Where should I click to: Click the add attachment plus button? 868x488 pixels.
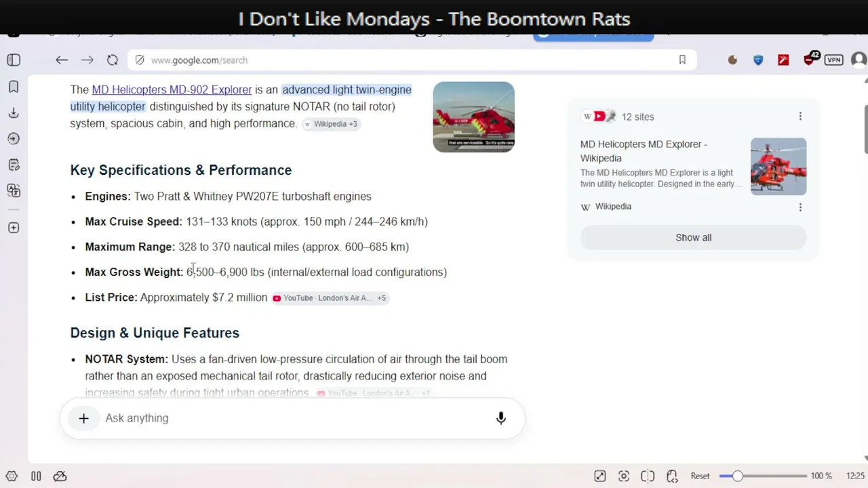tap(83, 418)
